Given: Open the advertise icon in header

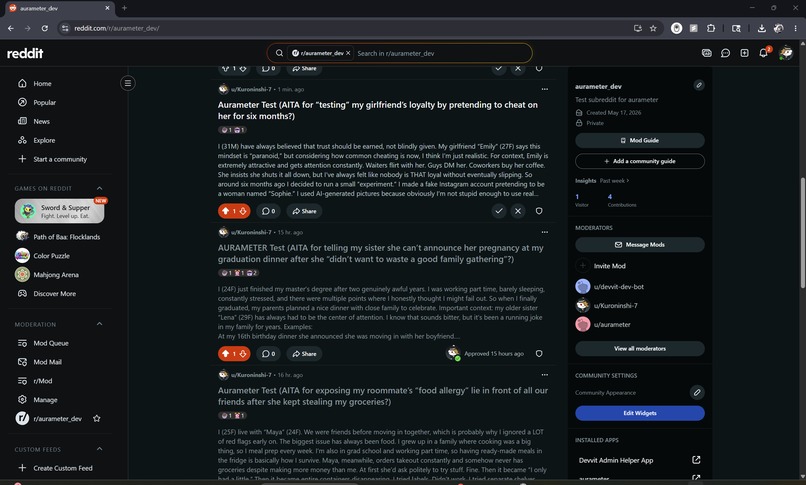Looking at the screenshot, I should (707, 53).
